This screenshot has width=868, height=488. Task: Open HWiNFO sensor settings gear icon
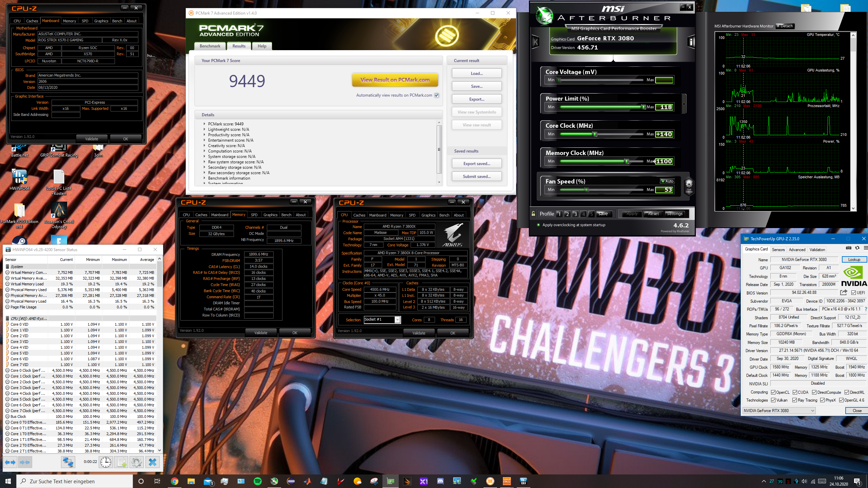click(137, 462)
